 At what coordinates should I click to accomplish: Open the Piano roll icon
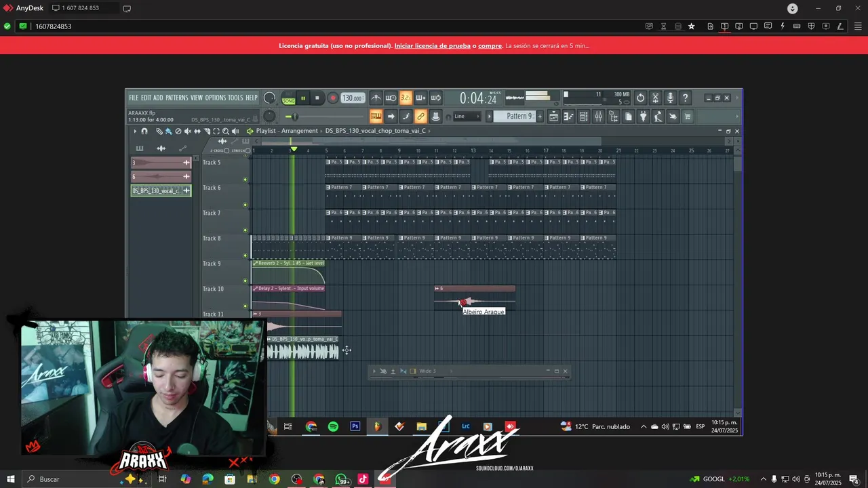[x=569, y=116]
